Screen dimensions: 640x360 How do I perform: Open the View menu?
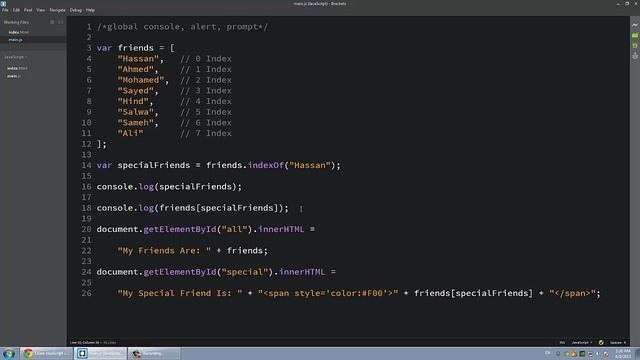pos(41,10)
